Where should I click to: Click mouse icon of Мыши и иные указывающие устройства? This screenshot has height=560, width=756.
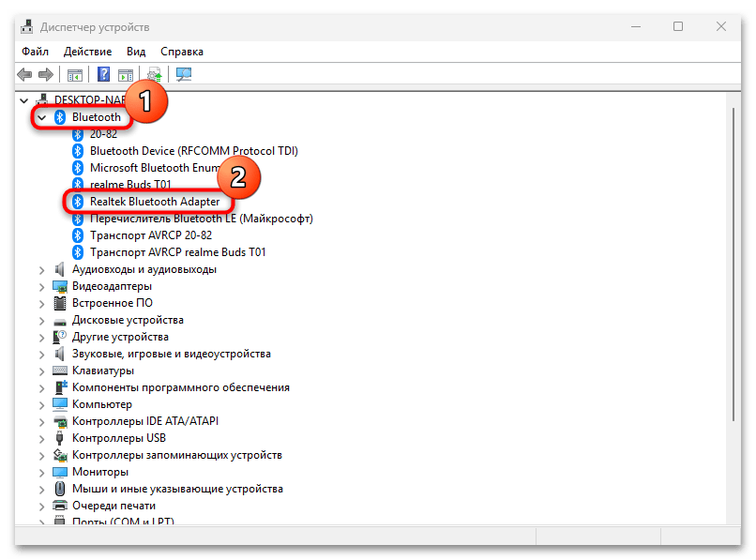(60, 489)
